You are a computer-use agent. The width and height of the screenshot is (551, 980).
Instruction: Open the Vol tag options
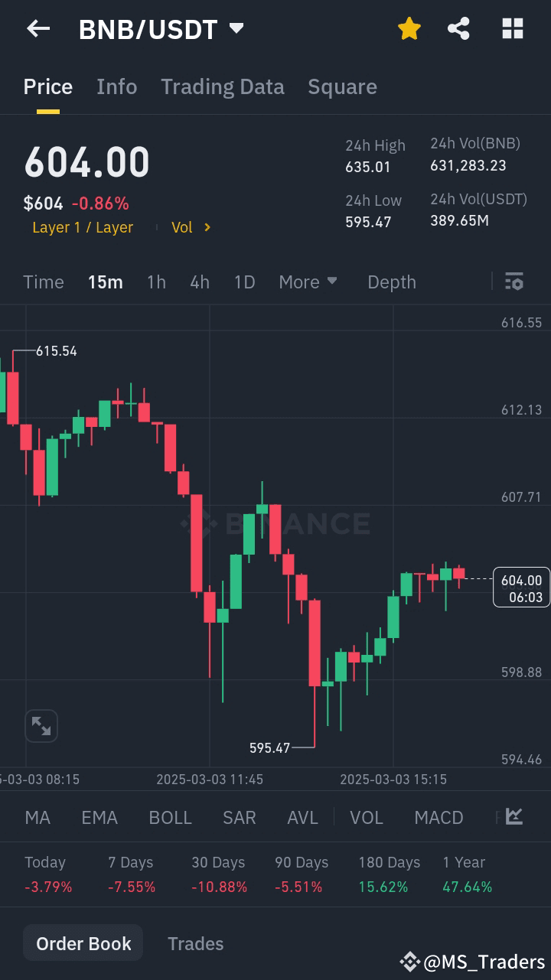(191, 227)
